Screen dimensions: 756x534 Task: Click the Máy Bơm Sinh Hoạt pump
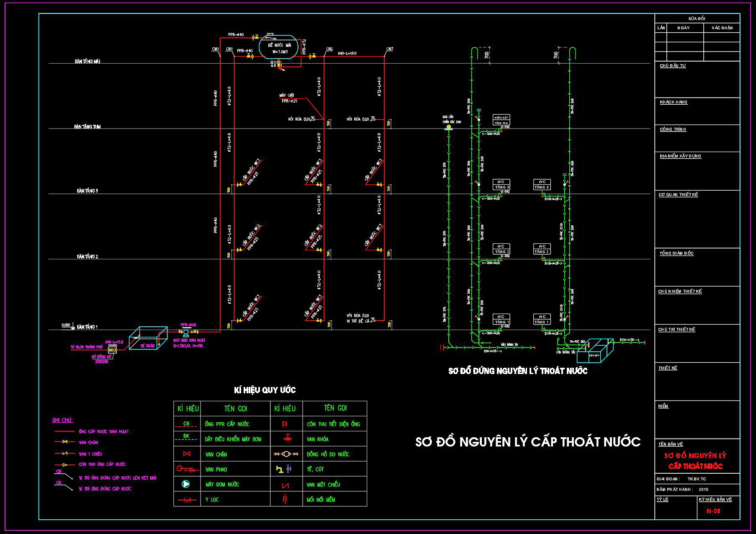(186, 333)
